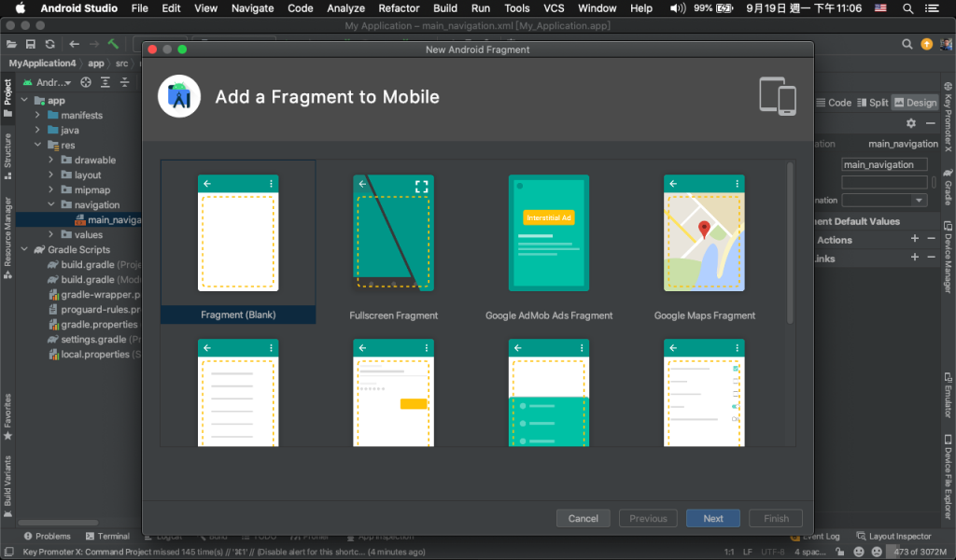Expand the layout folder
The image size is (956, 560).
(x=51, y=175)
